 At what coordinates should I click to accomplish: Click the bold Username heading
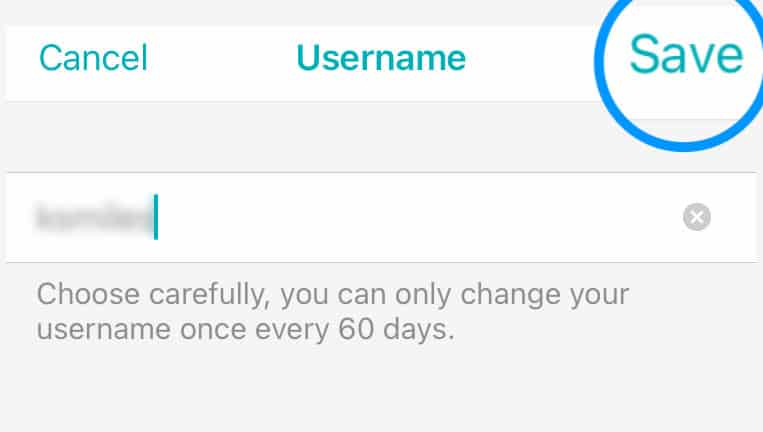(x=381, y=58)
